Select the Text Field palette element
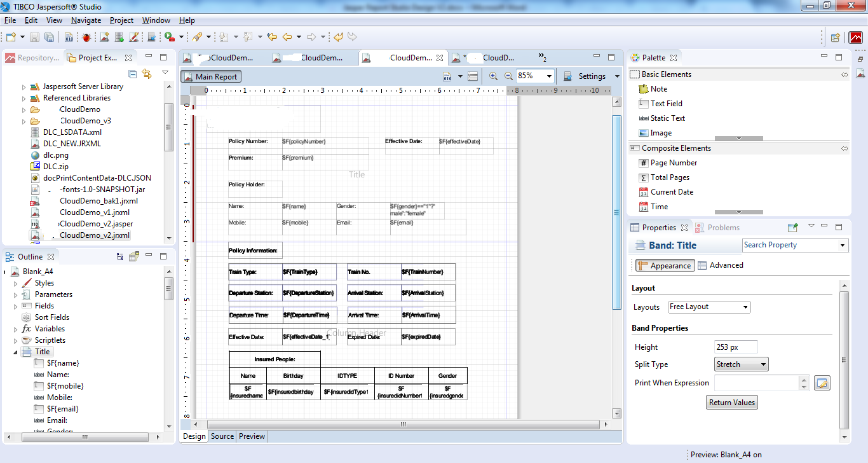 click(660, 104)
